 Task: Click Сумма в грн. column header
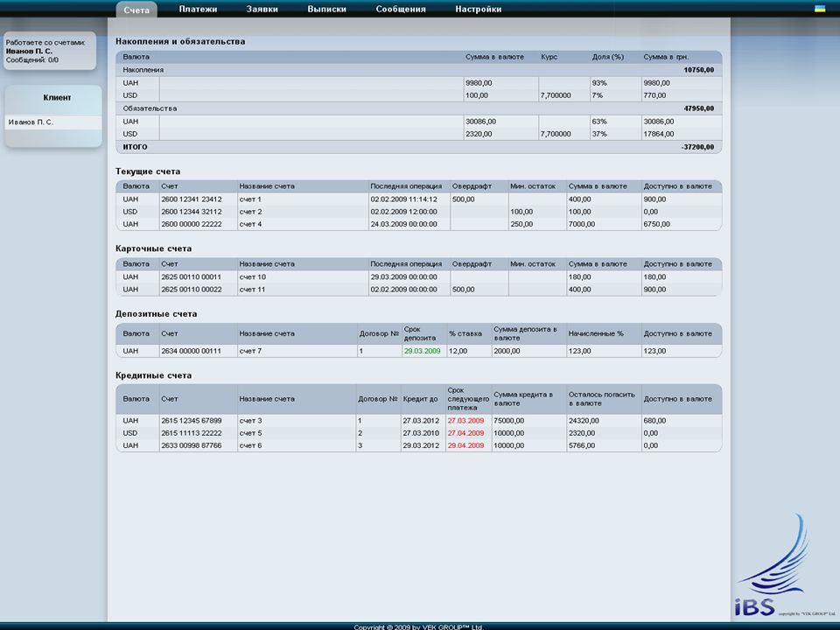[666, 57]
